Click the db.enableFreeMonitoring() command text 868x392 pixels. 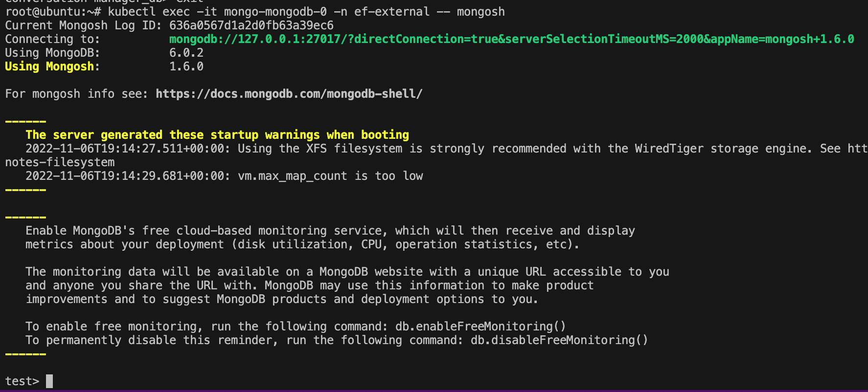point(480,327)
